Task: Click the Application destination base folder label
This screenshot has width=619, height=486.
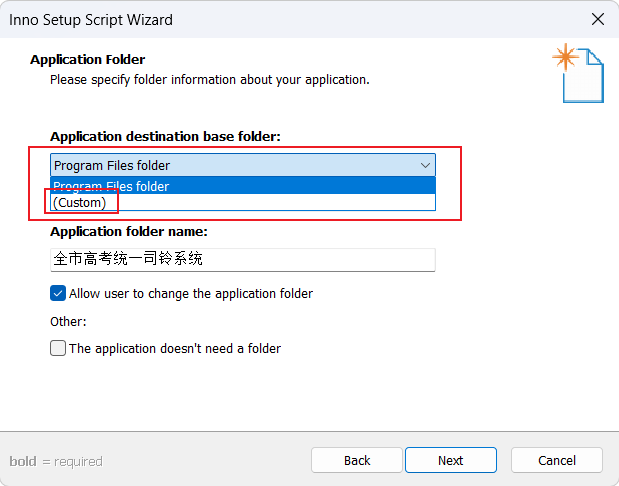Action: 165,137
